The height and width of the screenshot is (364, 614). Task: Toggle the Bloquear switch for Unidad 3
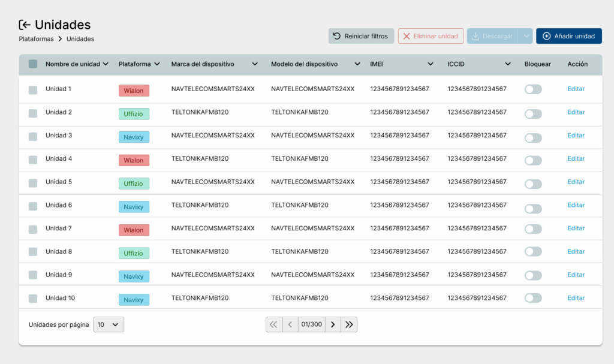click(532, 138)
